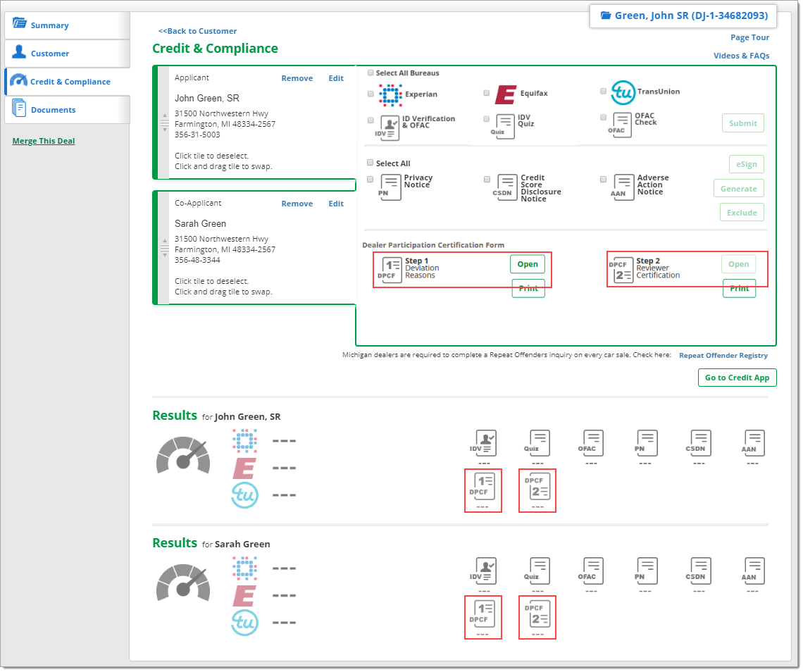This screenshot has height=672, width=803.
Task: Open John Green's AAN result icon
Action: (x=753, y=443)
